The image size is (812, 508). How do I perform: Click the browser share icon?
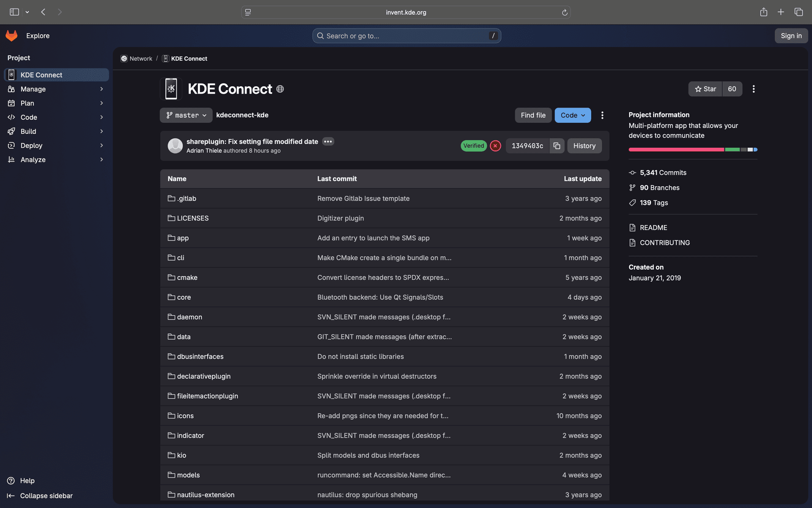(x=763, y=12)
